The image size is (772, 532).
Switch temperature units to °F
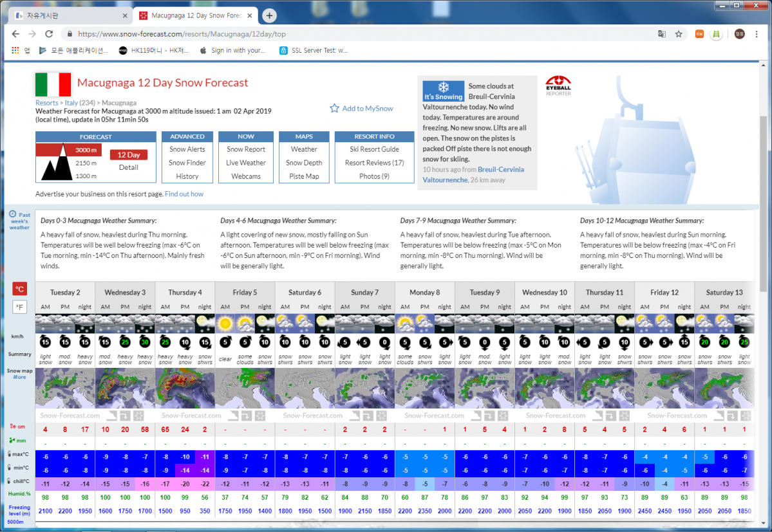19,307
